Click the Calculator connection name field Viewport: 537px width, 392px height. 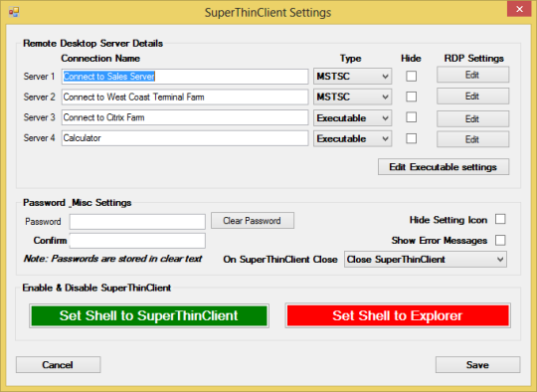pos(185,138)
